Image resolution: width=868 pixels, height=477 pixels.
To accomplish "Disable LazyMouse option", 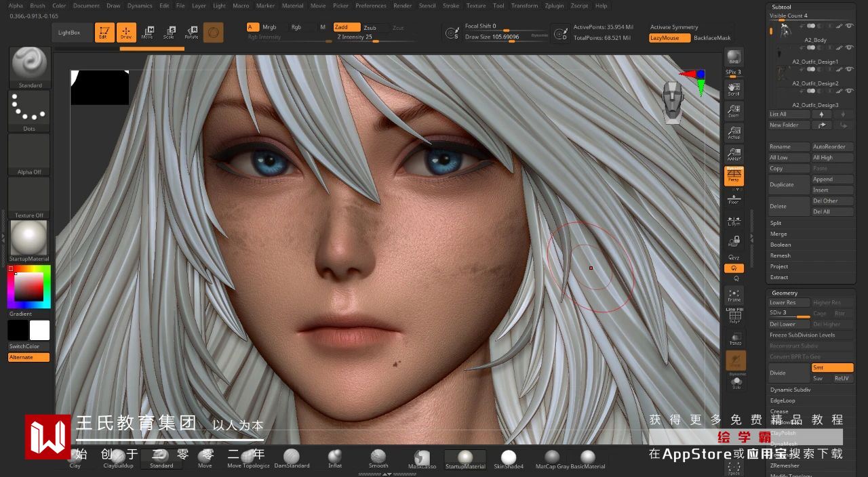I will (669, 38).
